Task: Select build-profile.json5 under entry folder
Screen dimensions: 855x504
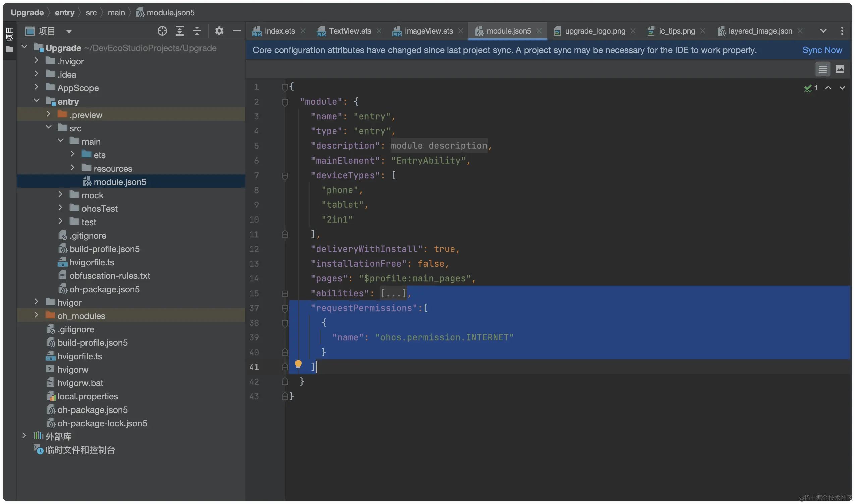Action: tap(104, 249)
